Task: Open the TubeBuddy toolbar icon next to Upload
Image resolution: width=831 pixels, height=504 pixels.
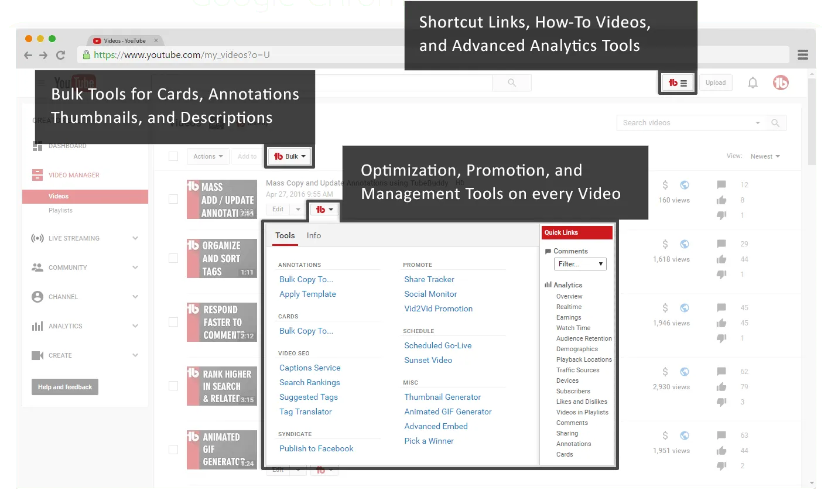Action: click(677, 83)
